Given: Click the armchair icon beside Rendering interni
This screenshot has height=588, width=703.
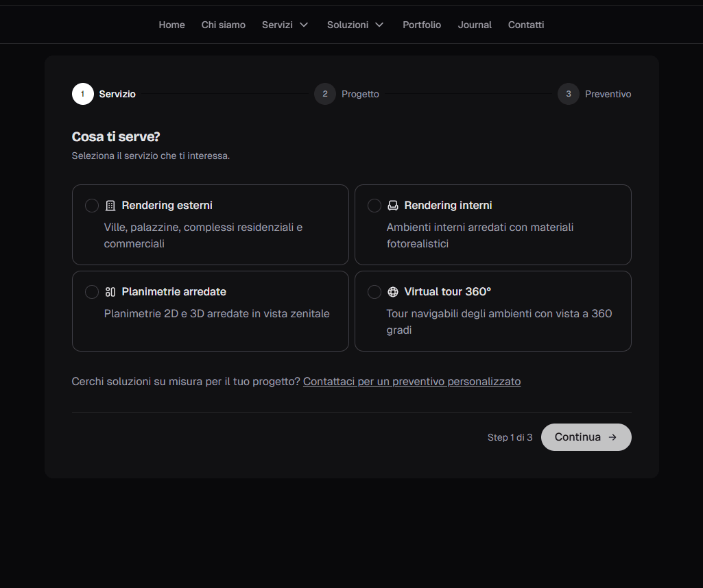Looking at the screenshot, I should [393, 206].
